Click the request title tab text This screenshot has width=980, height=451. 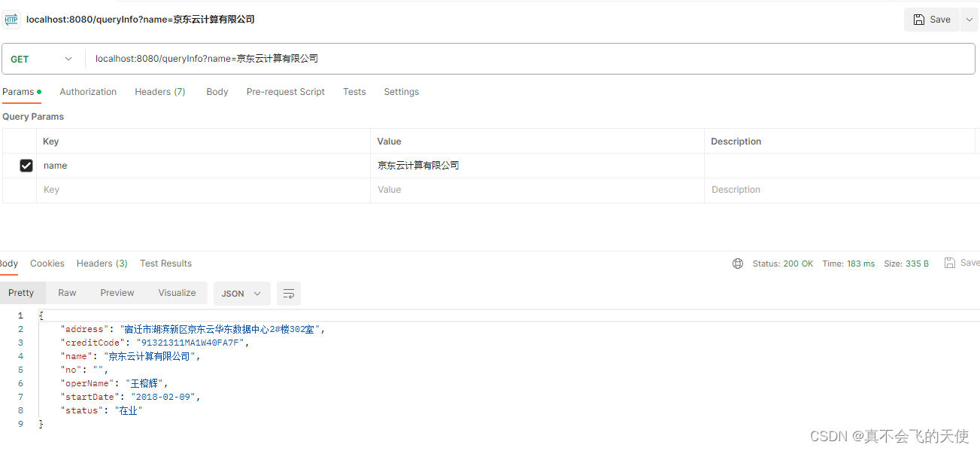coord(141,20)
